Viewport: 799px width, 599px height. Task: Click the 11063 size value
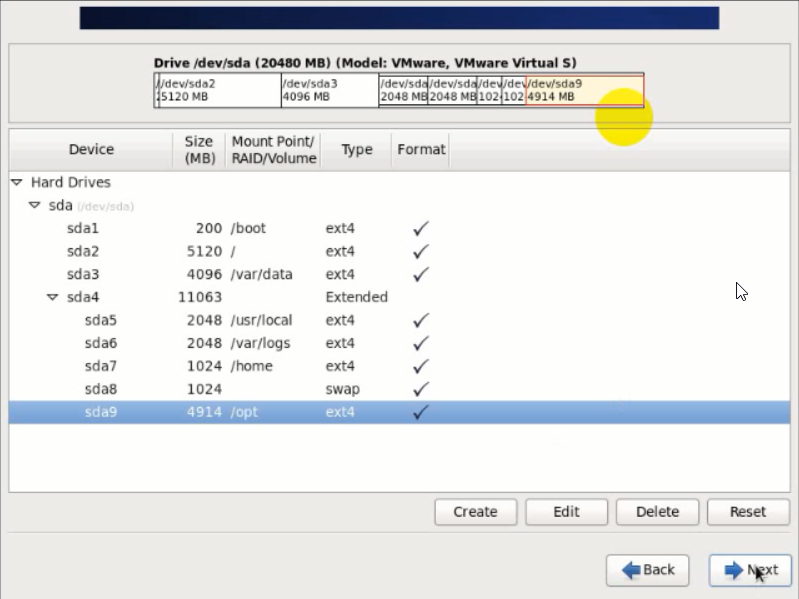click(200, 297)
